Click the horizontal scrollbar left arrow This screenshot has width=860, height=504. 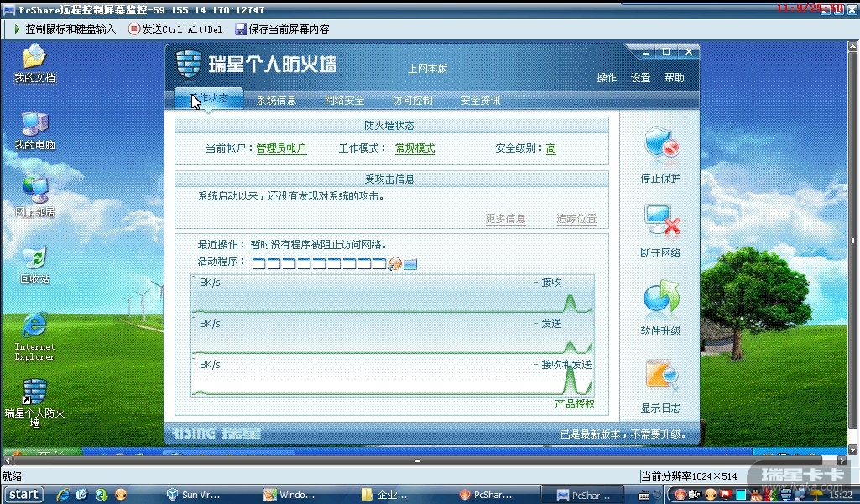click(x=8, y=460)
